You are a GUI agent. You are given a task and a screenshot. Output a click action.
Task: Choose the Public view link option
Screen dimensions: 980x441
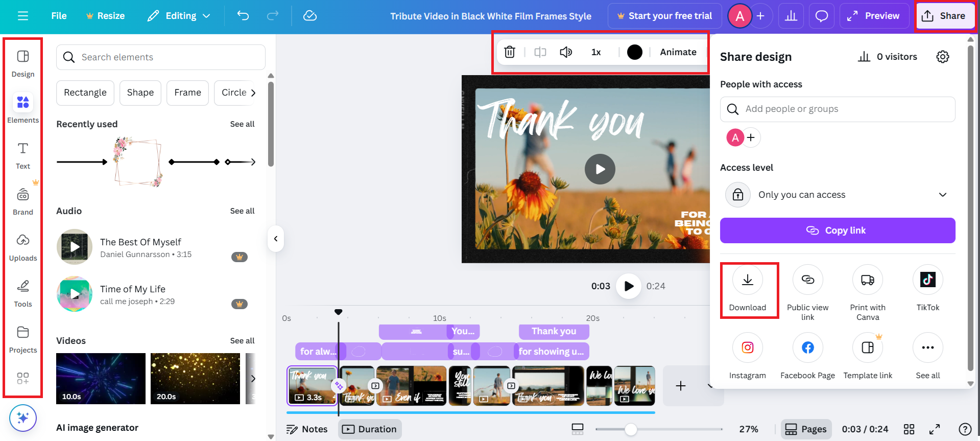[x=808, y=293]
